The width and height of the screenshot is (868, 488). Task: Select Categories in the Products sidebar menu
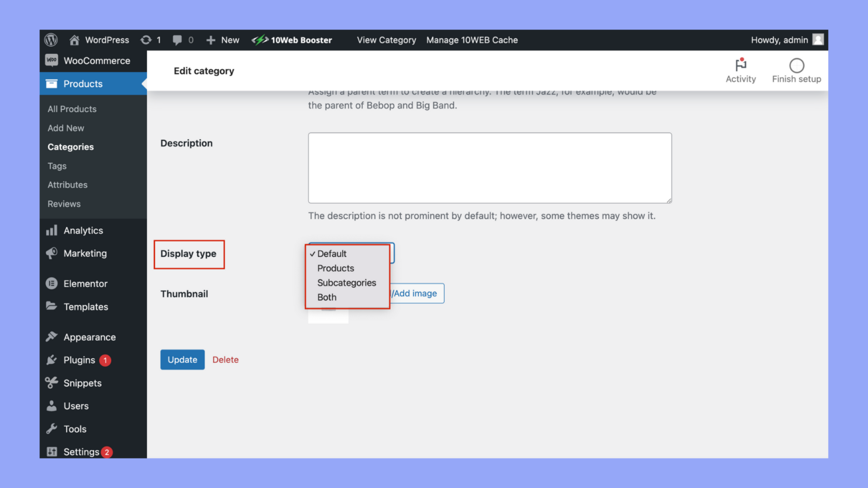coord(70,147)
